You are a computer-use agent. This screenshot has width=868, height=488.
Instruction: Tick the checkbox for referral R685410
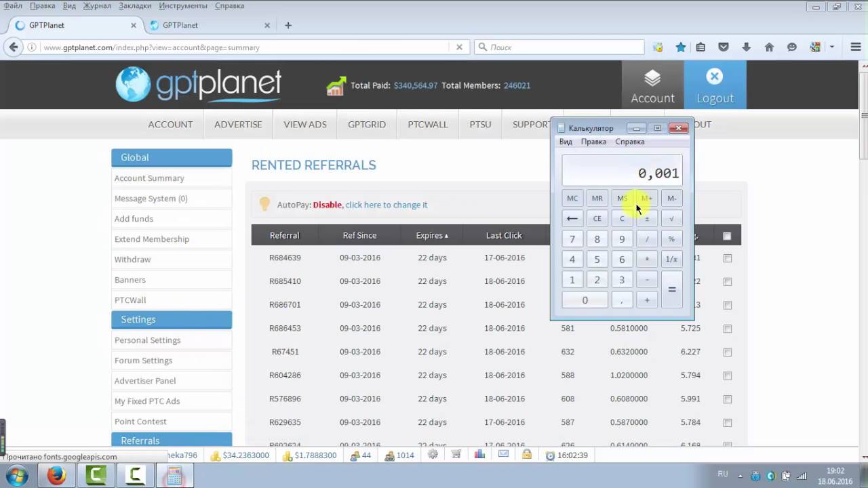click(728, 281)
